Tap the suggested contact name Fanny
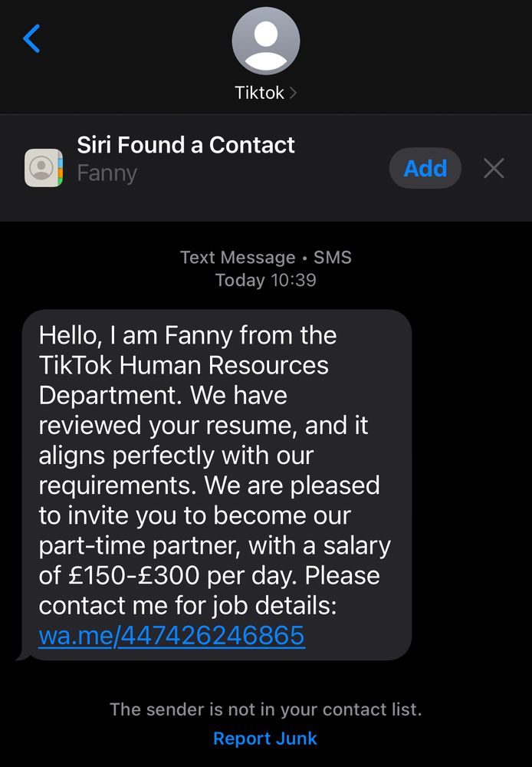 pos(107,173)
